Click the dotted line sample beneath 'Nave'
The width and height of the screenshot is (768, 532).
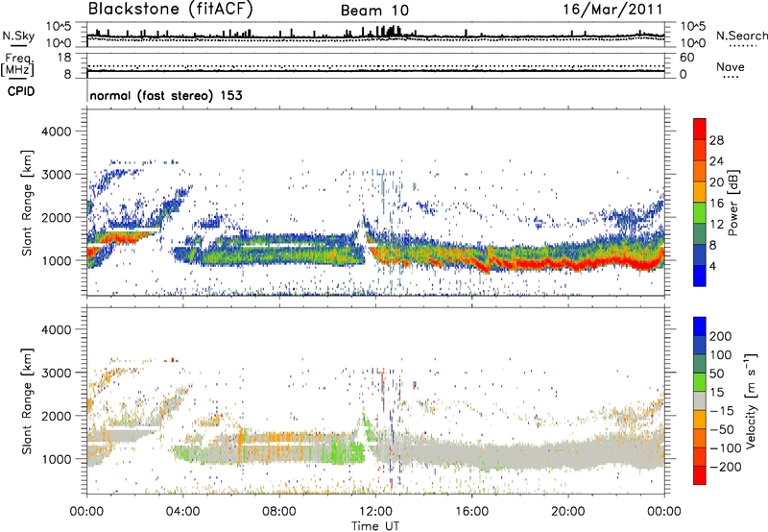pos(731,77)
